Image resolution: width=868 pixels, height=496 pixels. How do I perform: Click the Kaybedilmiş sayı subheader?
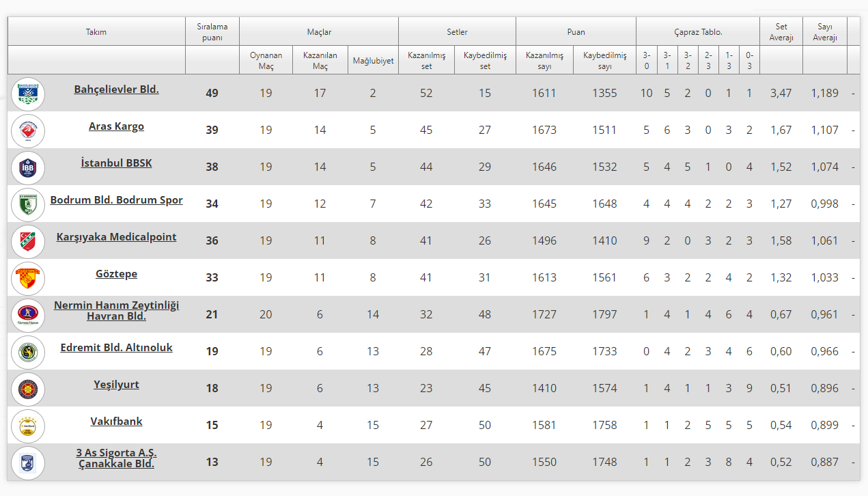604,61
